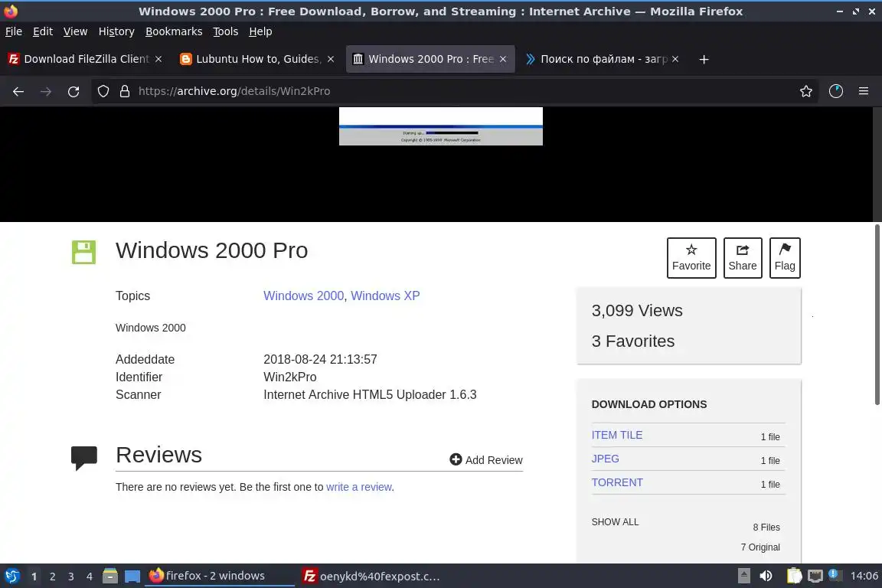The height and width of the screenshot is (588, 882).
Task: Click Add Review
Action: tap(486, 459)
